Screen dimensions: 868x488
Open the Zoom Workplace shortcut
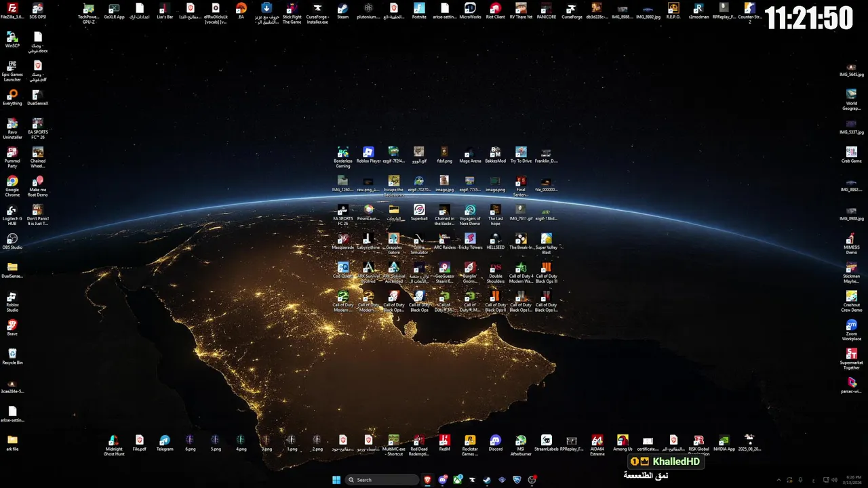point(852,330)
